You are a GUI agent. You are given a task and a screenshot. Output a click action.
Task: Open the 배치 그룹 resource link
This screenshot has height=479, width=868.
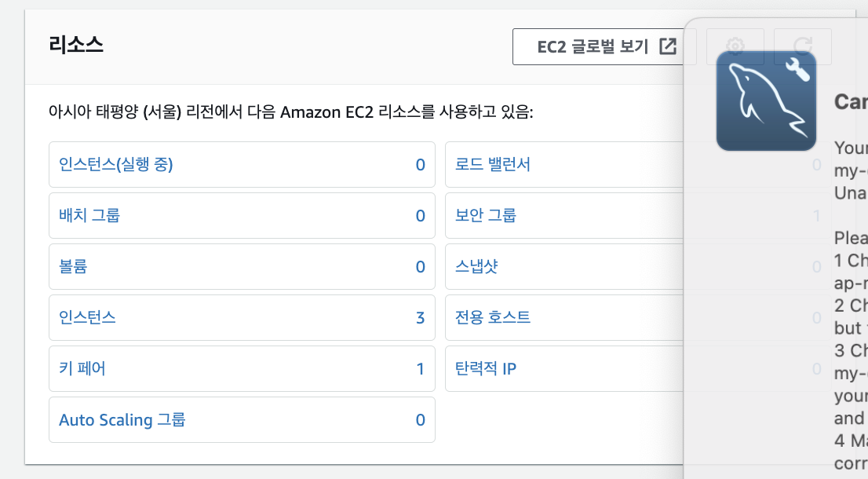click(89, 216)
